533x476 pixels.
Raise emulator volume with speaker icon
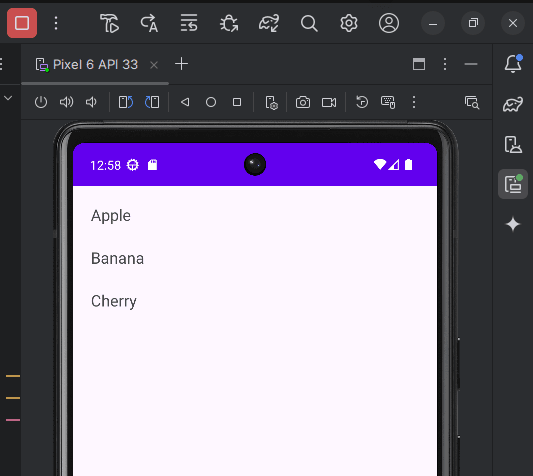[66, 102]
